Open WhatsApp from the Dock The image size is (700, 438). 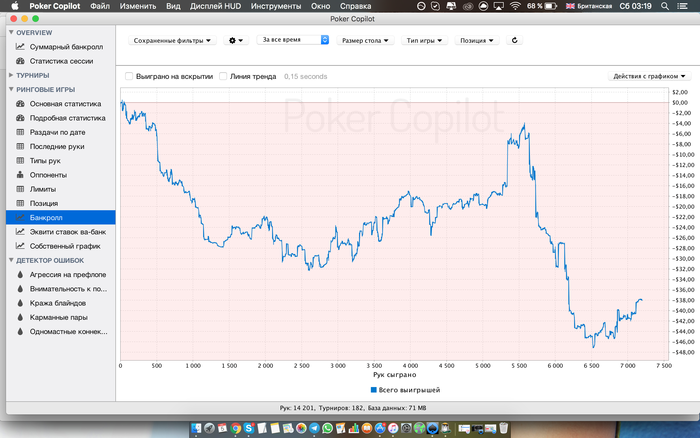point(327,429)
